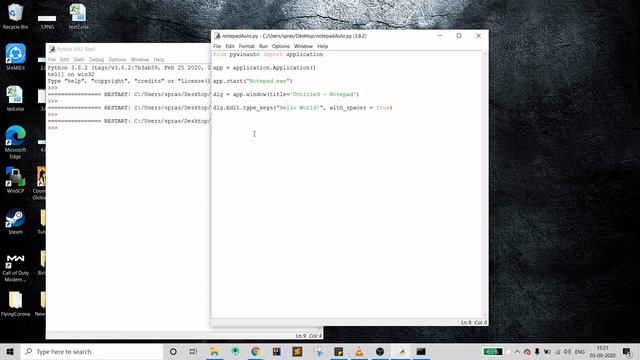640x360 pixels.
Task: Select the Call of Duty Modern desktop shortcut
Action: tap(16, 267)
